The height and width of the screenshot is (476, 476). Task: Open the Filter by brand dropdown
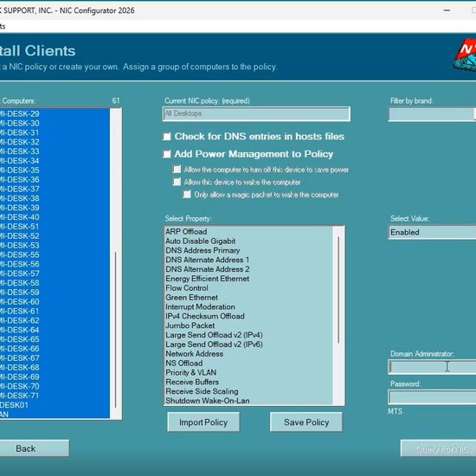coord(432,114)
